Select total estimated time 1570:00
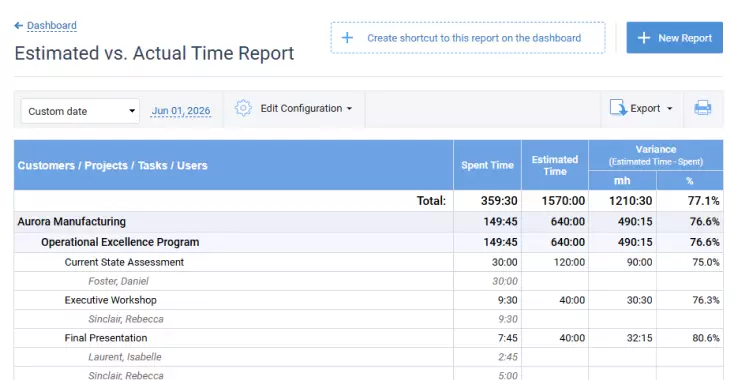The height and width of the screenshot is (380, 750). pyautogui.click(x=563, y=201)
